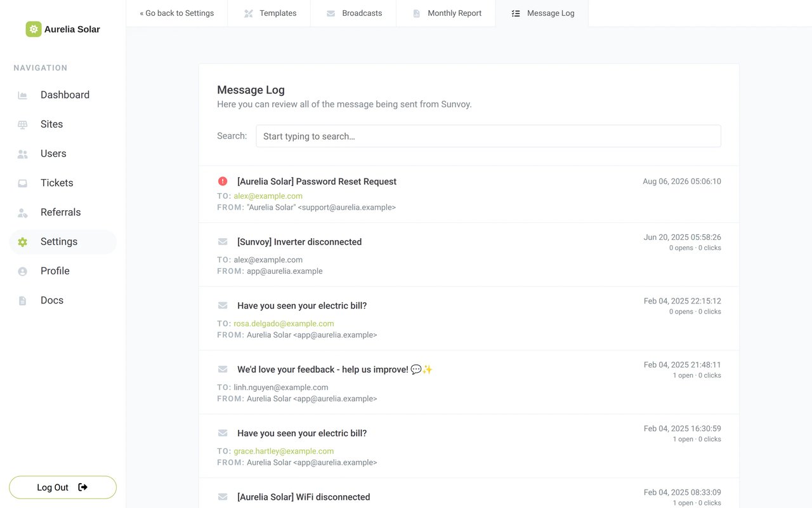
Task: Click the Sites solar panel icon
Action: [23, 124]
